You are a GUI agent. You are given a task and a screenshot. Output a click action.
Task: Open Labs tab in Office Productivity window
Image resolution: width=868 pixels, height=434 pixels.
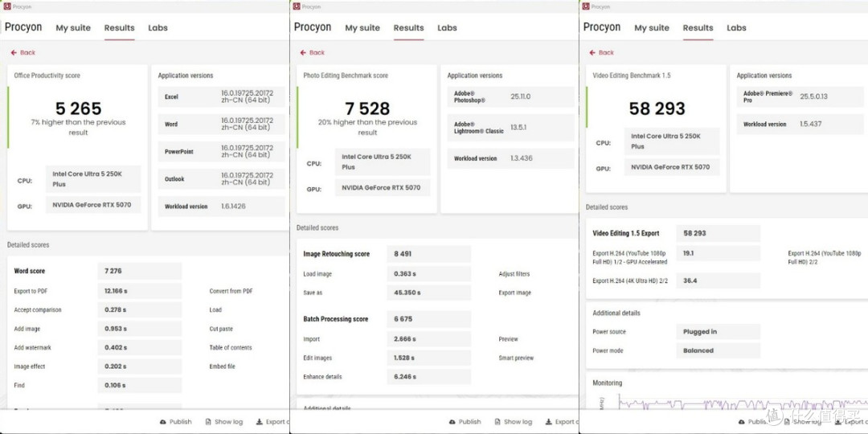[158, 27]
